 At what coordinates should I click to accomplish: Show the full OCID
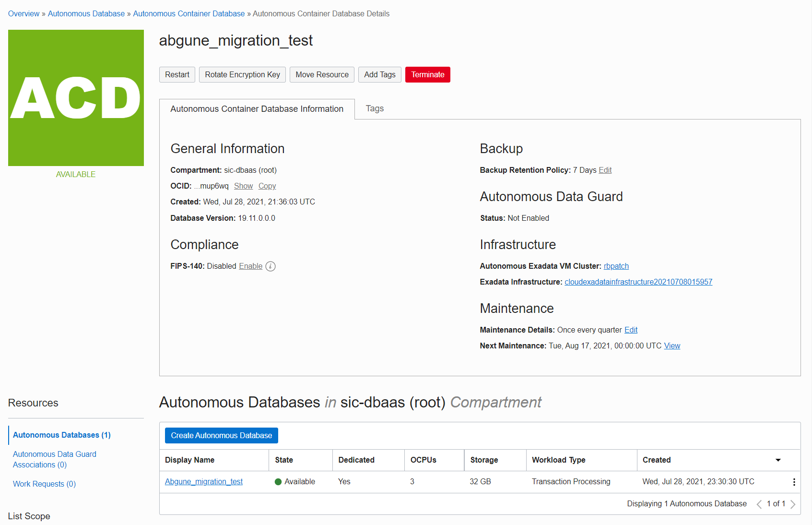(243, 186)
